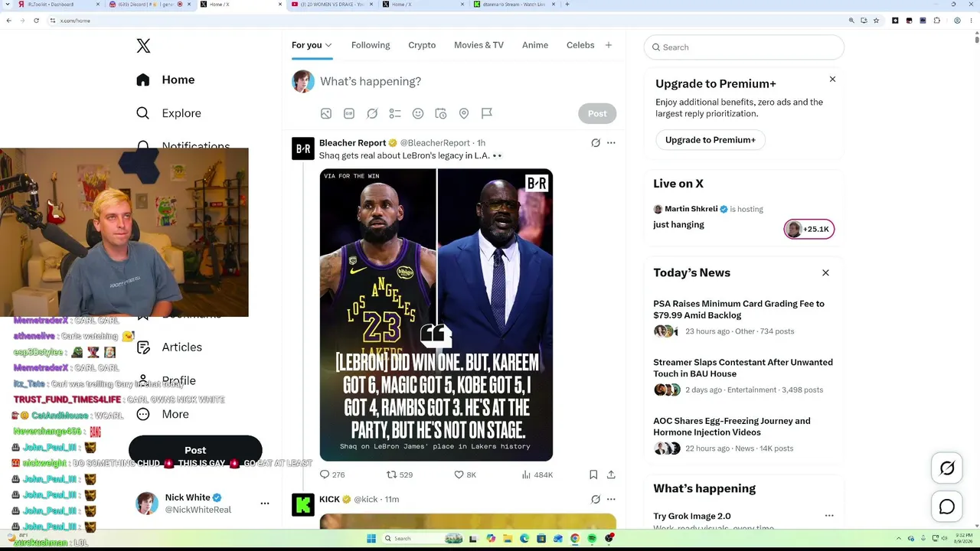980x551 pixels.
Task: Tag a location on the post
Action: pos(464,113)
